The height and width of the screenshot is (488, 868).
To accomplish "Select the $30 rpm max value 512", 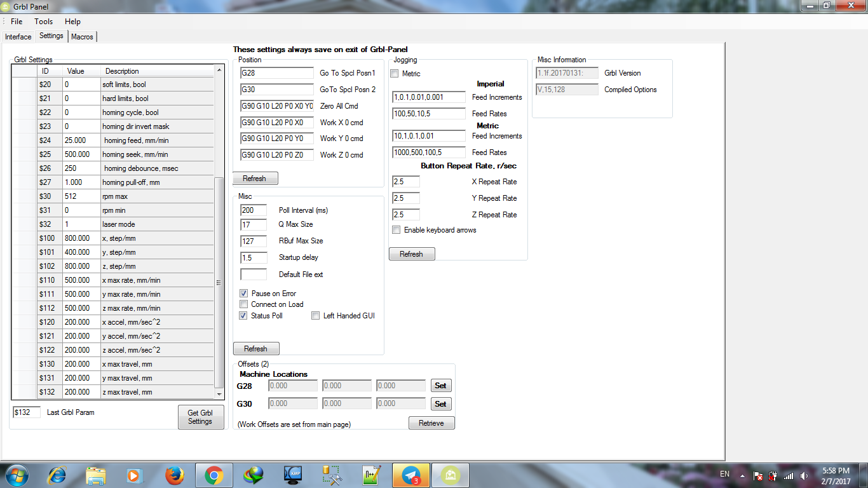I will pos(81,196).
